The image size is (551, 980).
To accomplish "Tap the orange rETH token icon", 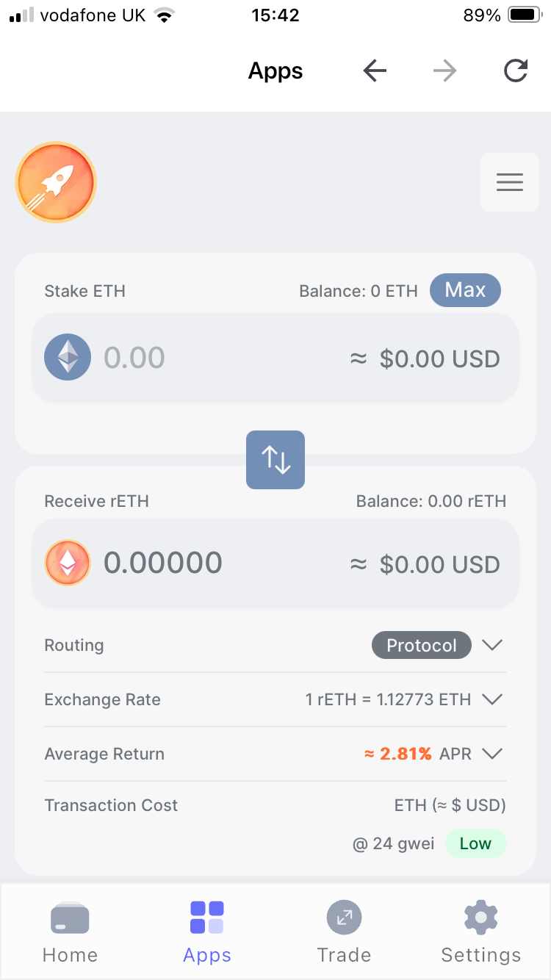I will pos(68,563).
